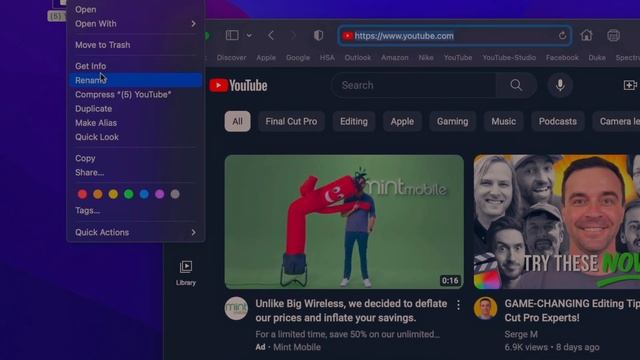Start voice search with microphone icon
640x360 pixels.
[x=560, y=85]
